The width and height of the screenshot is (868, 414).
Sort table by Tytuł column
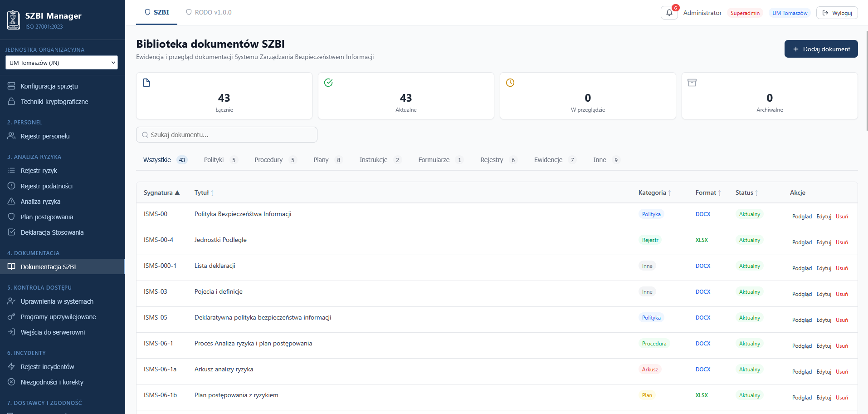(204, 192)
